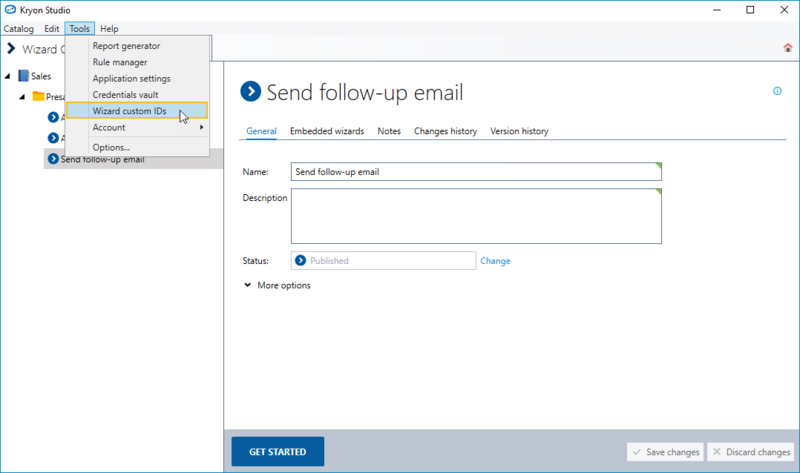Select Send follow-up email tree row
800x473 pixels.
(x=134, y=159)
